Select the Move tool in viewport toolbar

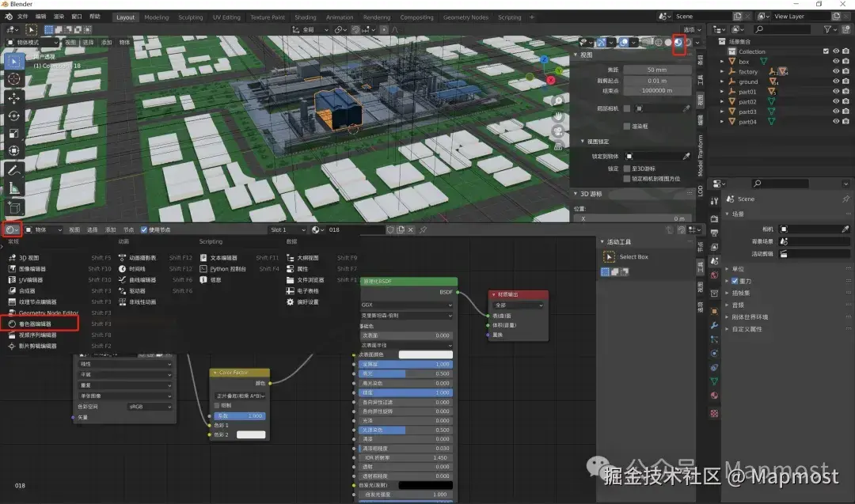(x=14, y=97)
